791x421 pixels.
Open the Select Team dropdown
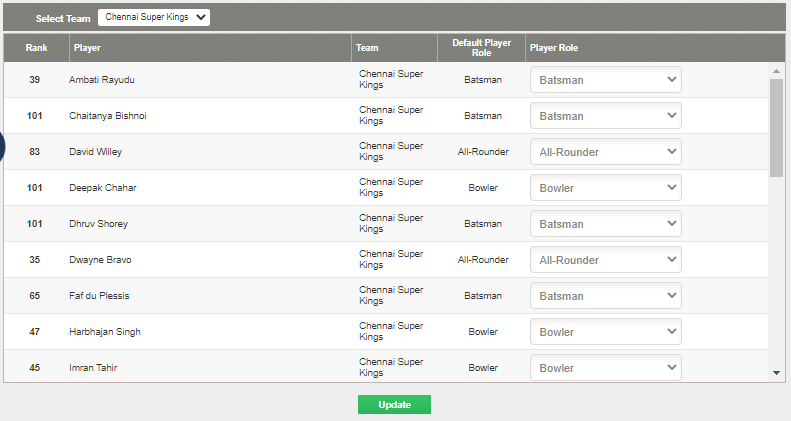pyautogui.click(x=154, y=17)
